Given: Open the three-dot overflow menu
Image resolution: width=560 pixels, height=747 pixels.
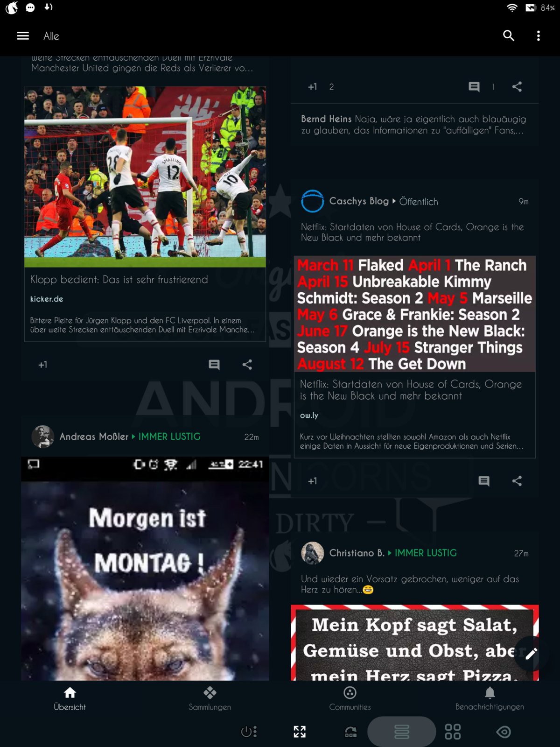Looking at the screenshot, I should (x=539, y=36).
